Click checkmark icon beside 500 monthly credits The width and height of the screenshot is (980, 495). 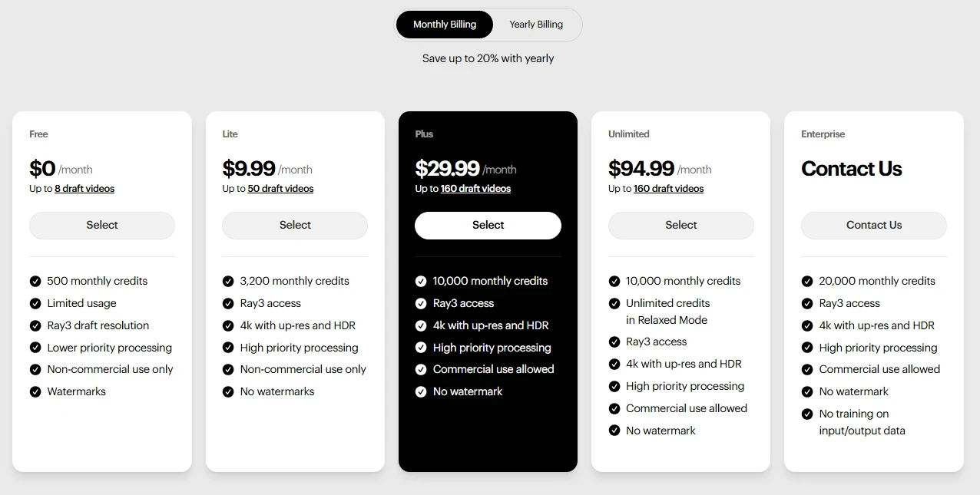coord(35,281)
